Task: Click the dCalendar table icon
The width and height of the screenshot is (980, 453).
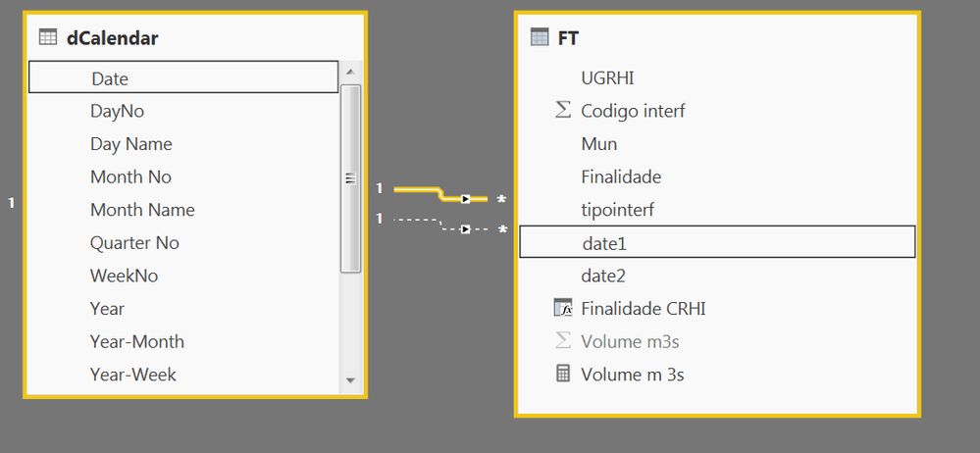Action: pos(47,38)
